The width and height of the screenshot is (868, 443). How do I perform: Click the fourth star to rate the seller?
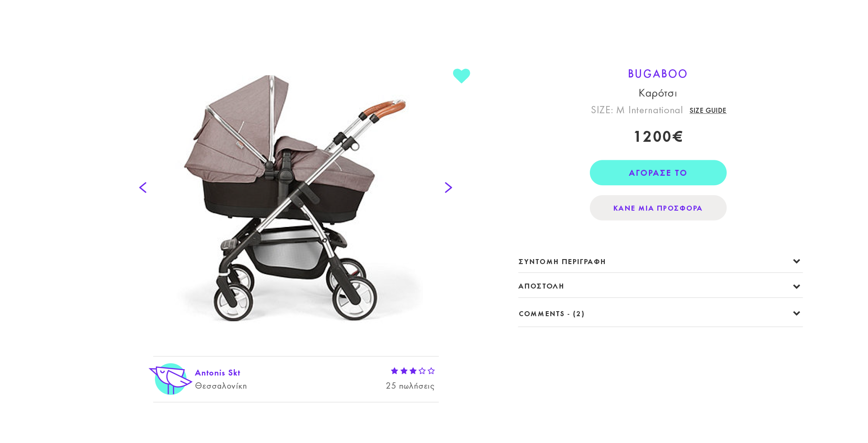click(422, 371)
